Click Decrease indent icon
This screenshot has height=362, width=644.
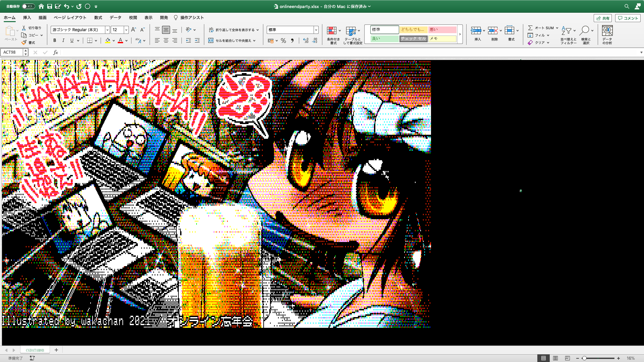(x=189, y=41)
